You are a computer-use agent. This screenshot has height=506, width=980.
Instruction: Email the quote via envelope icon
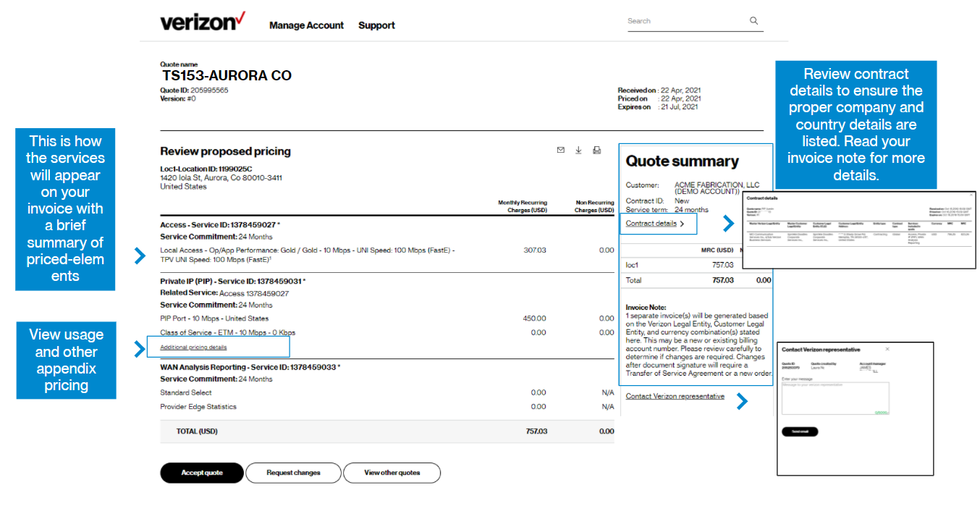[560, 151]
